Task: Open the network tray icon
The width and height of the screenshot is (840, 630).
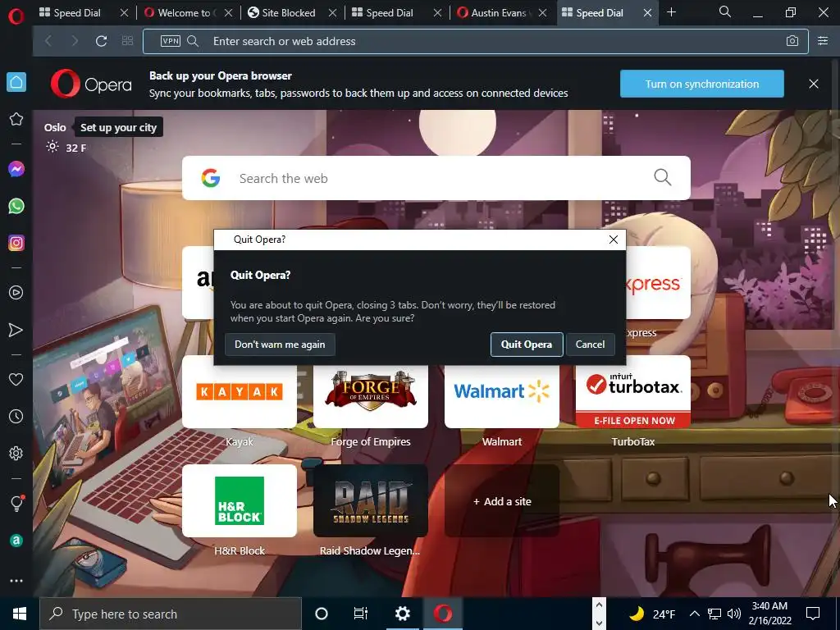Action: pos(714,614)
